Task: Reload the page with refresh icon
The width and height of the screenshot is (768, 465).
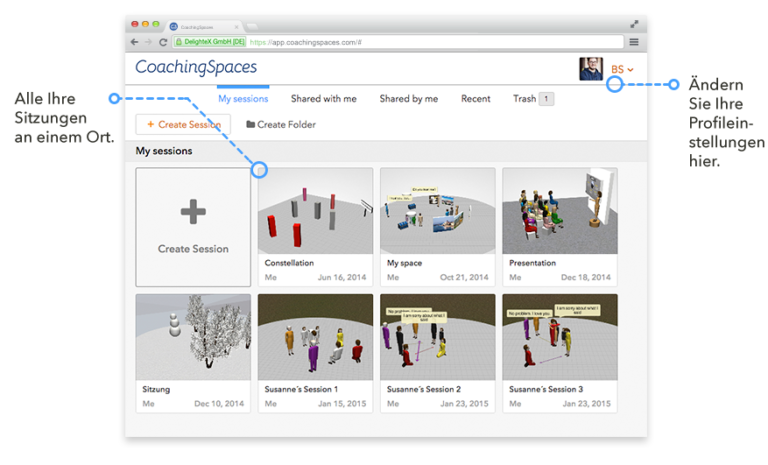Action: [163, 42]
